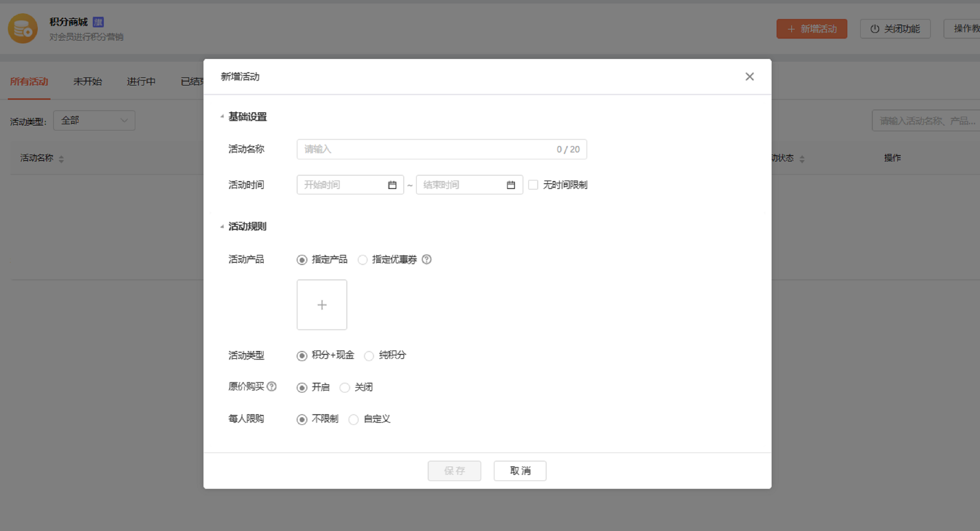This screenshot has width=980, height=531.
Task: Switch to the 进行中 tab
Action: [x=141, y=81]
